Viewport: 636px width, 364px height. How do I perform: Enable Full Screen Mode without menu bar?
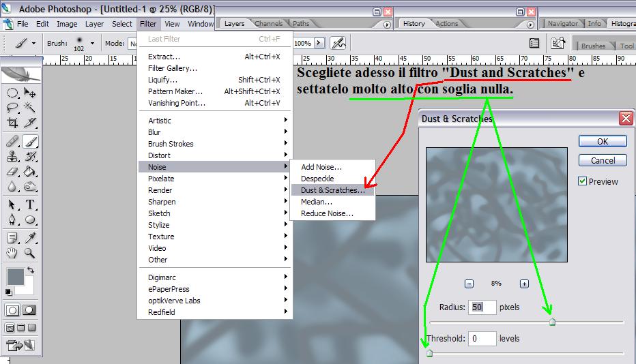[31, 328]
